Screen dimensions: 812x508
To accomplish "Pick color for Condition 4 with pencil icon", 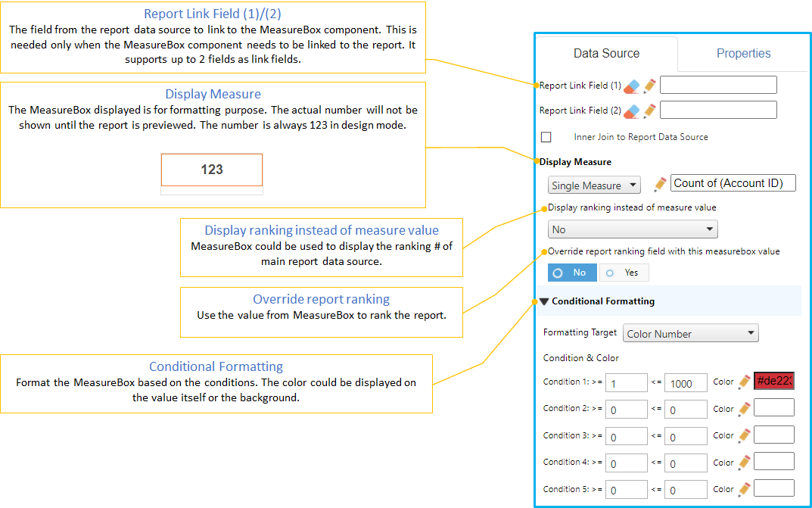I will pos(744,462).
